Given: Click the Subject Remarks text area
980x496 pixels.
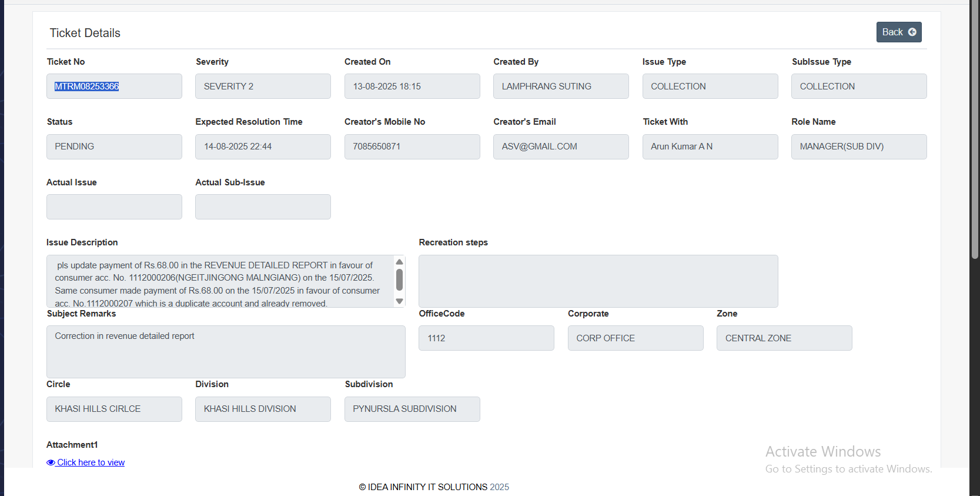Looking at the screenshot, I should 226,352.
